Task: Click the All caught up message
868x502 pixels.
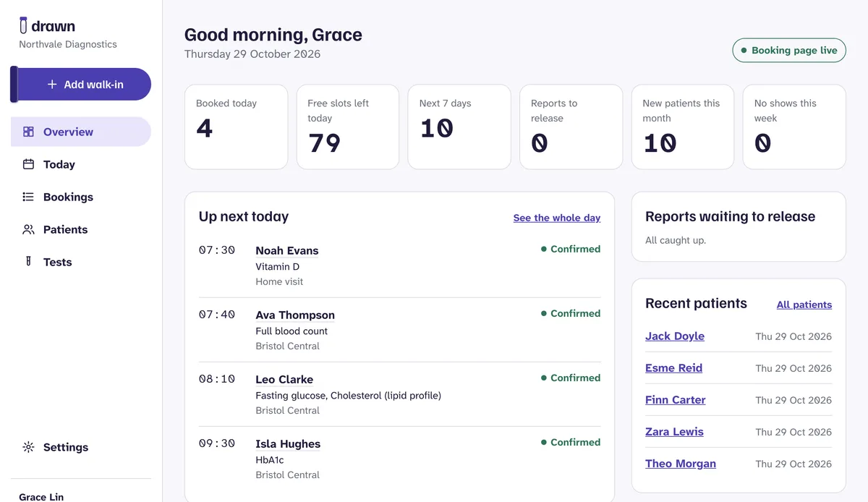Action: (x=676, y=240)
